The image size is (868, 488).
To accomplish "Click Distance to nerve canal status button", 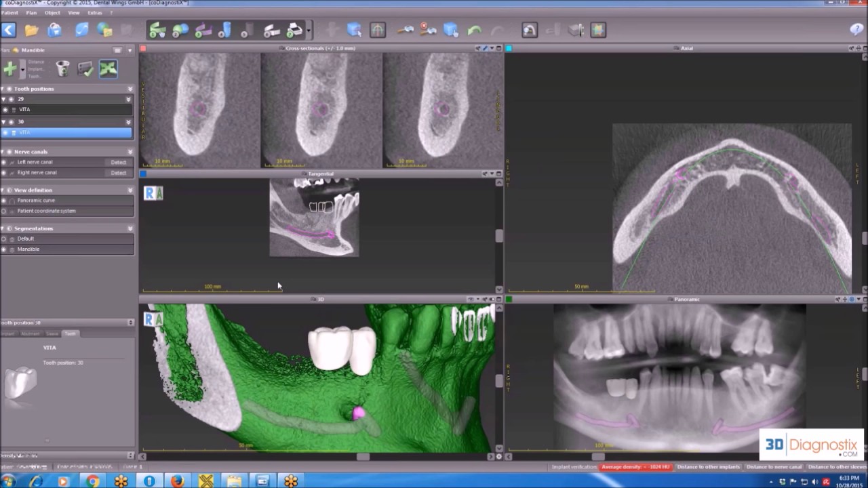I will click(x=774, y=467).
